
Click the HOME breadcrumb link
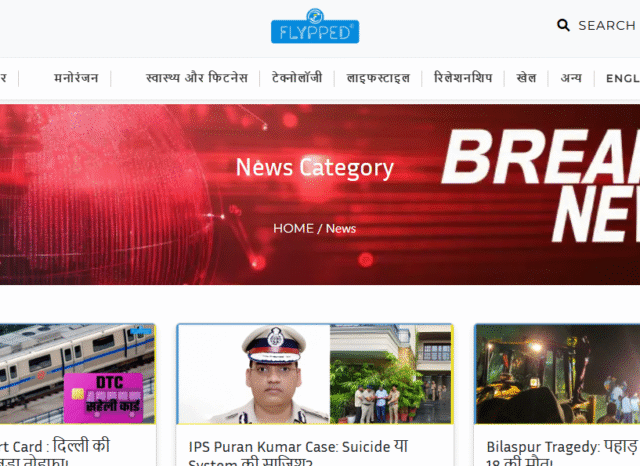click(x=293, y=229)
